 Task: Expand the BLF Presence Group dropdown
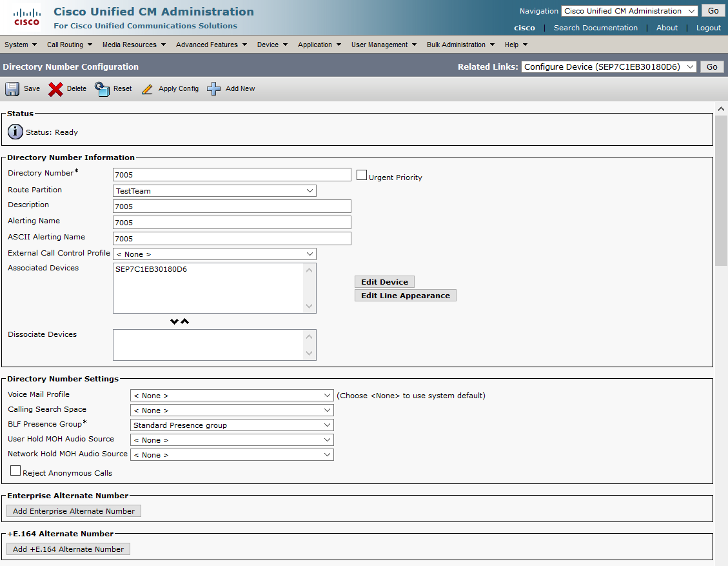tap(231, 425)
